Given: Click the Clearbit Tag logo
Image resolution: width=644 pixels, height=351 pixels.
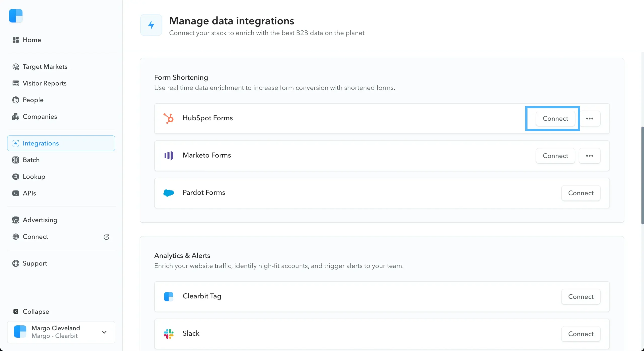Looking at the screenshot, I should (169, 296).
